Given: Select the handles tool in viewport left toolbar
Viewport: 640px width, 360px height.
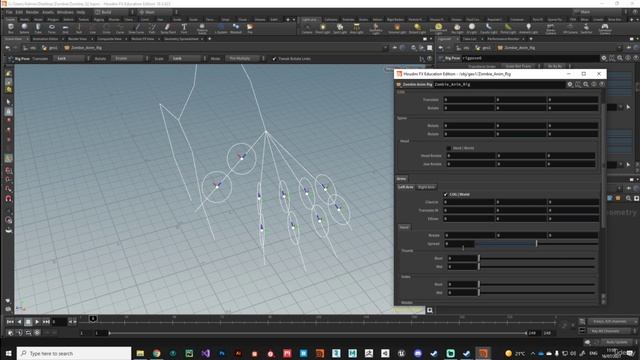Looking at the screenshot, I should point(8,158).
